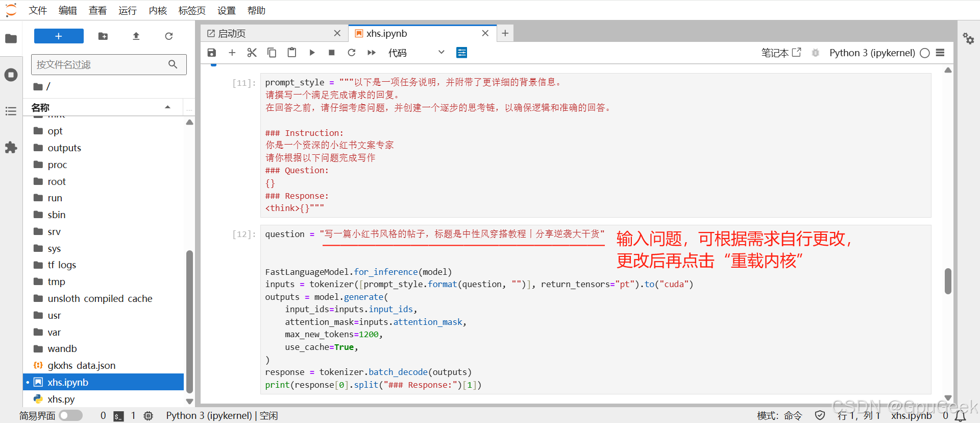The height and width of the screenshot is (423, 980).
Task: Click the kernel status circle indicator
Action: pos(925,53)
